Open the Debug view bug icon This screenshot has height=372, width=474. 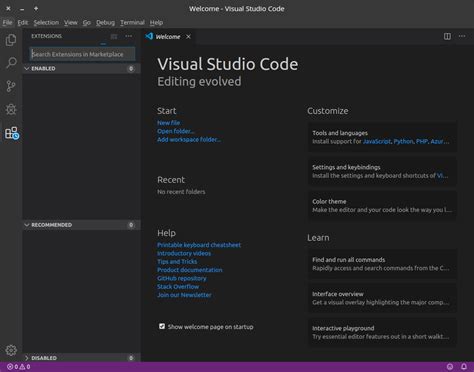coord(11,109)
